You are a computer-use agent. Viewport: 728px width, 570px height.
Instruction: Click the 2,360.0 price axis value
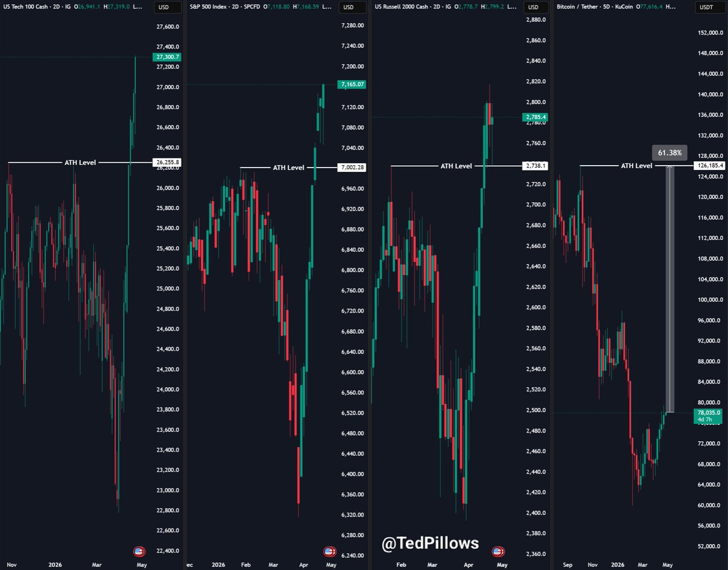click(x=536, y=554)
